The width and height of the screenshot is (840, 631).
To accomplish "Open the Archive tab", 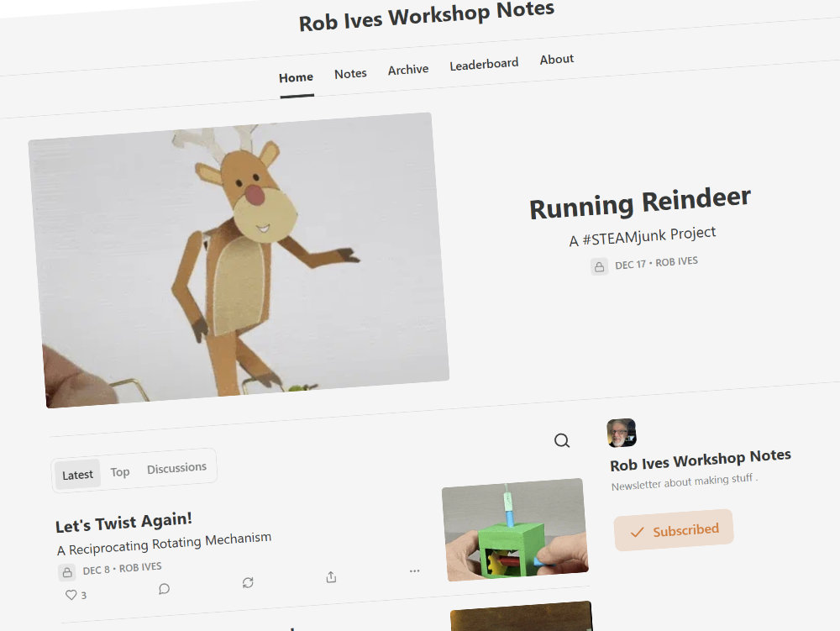I will (408, 70).
